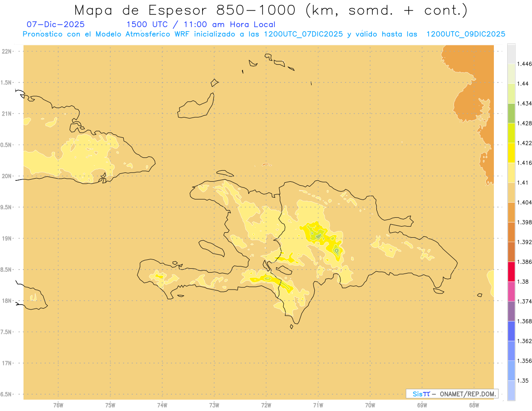The width and height of the screenshot is (532, 411).
Task: Click the '1.44' legend value
Action: coord(523,84)
